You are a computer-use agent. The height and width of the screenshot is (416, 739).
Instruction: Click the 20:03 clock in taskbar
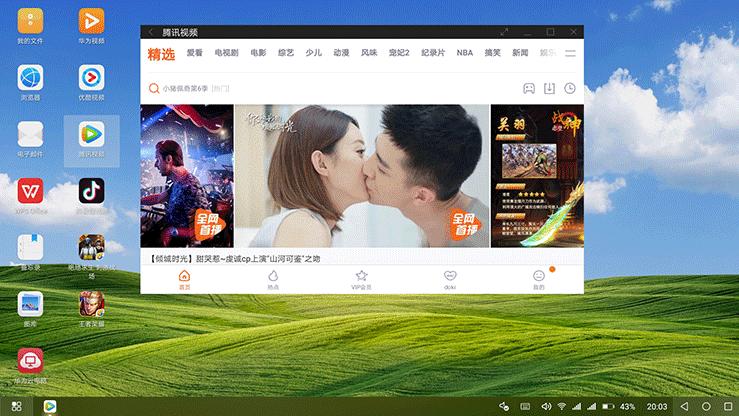[x=657, y=406]
